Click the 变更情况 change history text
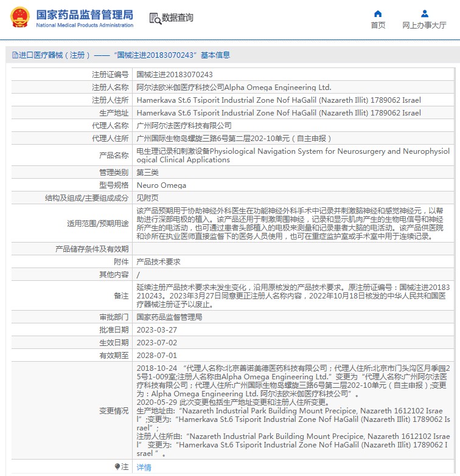This screenshot has width=460, height=476. [x=293, y=411]
